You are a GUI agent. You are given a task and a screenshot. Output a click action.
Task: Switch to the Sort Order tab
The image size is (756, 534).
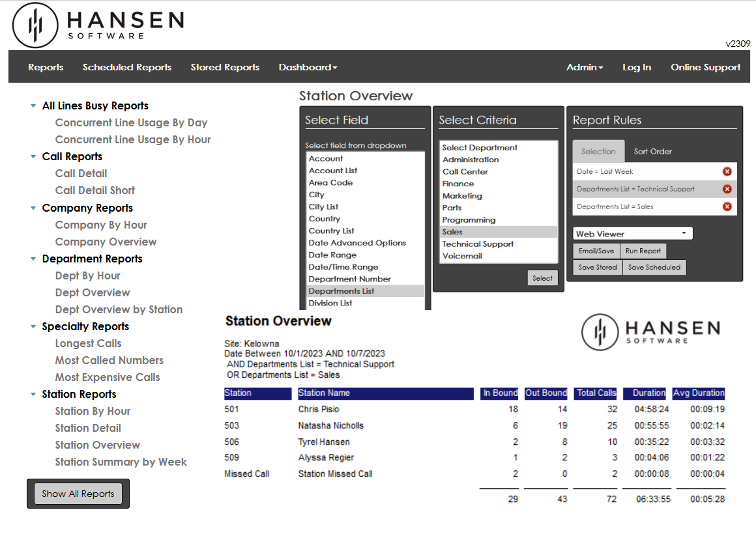(652, 151)
